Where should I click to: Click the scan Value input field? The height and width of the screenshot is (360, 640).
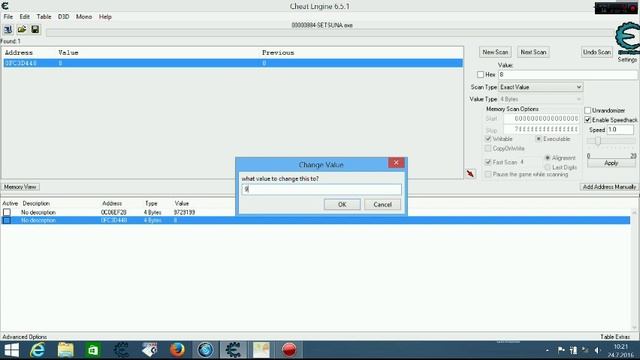pyautogui.click(x=567, y=75)
